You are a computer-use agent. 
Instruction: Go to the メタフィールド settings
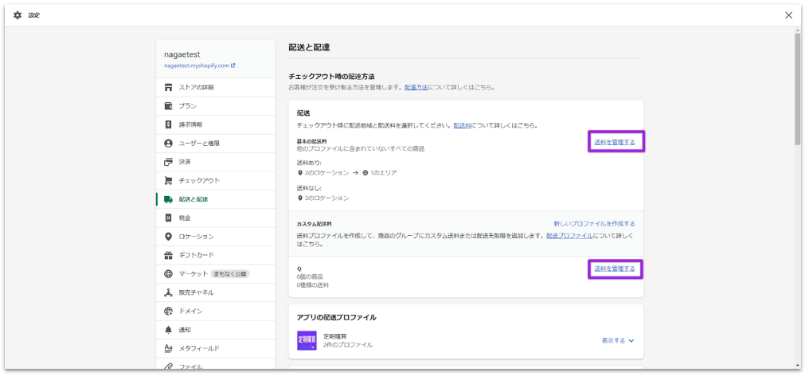pyautogui.click(x=216, y=348)
